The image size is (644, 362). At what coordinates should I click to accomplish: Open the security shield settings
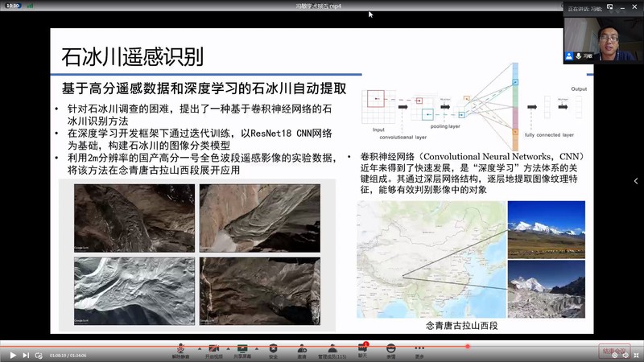(273, 348)
